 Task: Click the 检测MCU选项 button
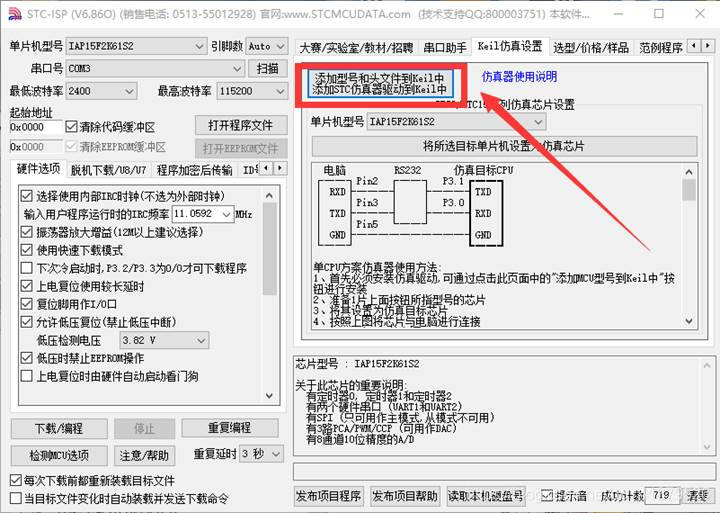(x=59, y=455)
